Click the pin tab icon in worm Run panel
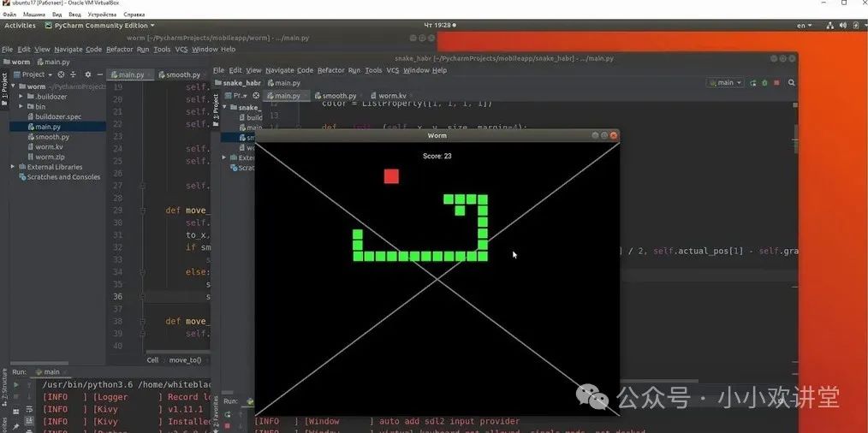This screenshot has width=868, height=433. pos(16,426)
